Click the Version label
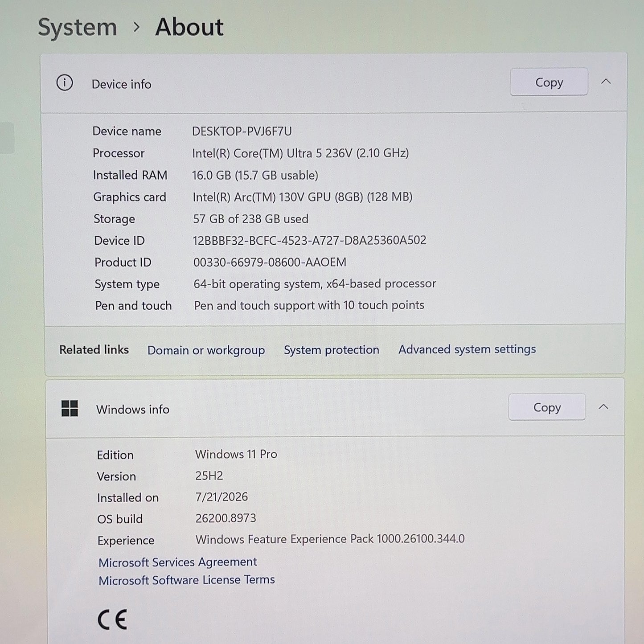The height and width of the screenshot is (644, 644). [116, 476]
